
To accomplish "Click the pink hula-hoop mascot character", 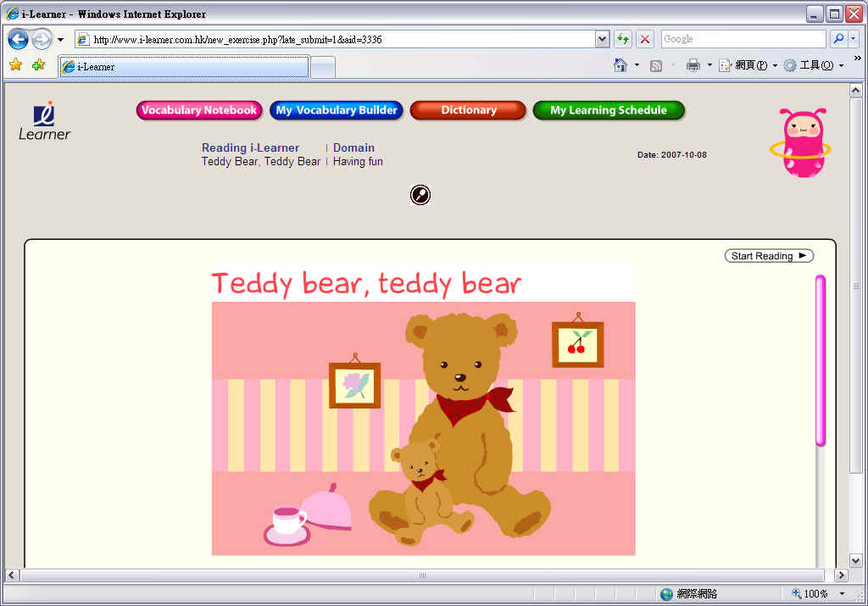I will click(801, 142).
